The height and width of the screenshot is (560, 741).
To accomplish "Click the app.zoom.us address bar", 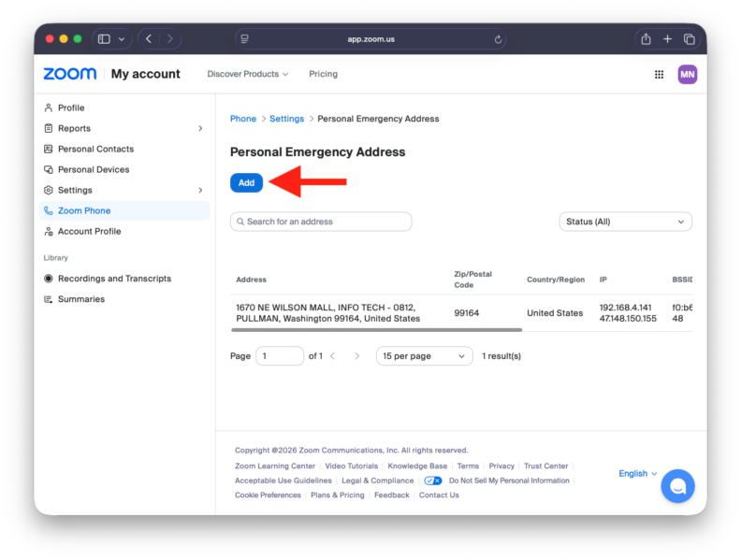I will coord(370,38).
